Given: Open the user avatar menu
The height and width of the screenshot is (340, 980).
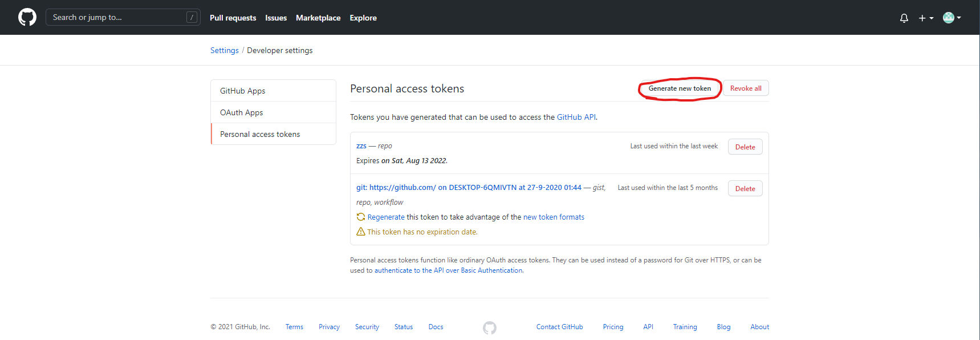Looking at the screenshot, I should tap(951, 18).
